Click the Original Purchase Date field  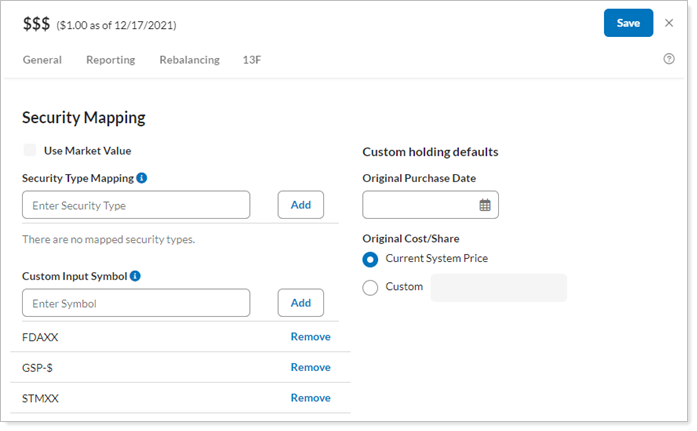pyautogui.click(x=419, y=205)
